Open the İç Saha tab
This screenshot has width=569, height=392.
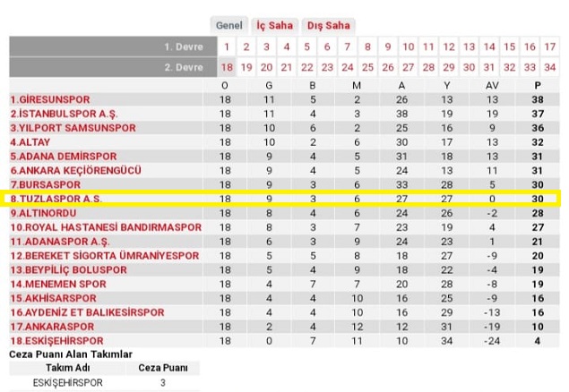pos(275,25)
